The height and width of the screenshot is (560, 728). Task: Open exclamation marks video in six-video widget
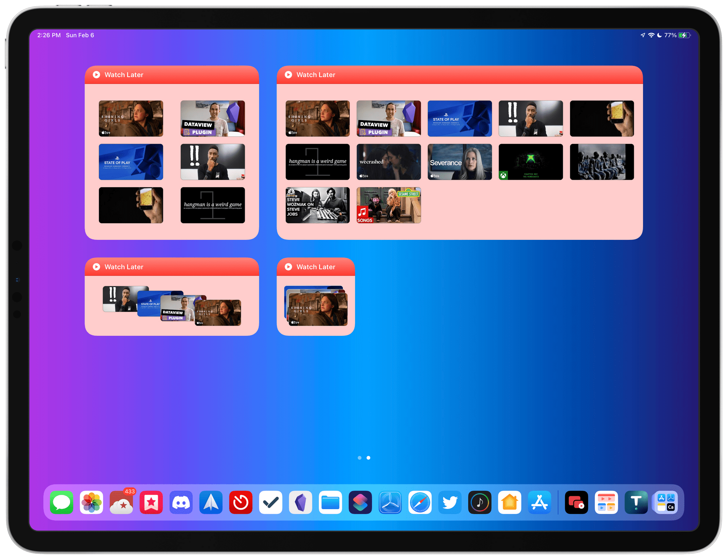click(x=213, y=162)
